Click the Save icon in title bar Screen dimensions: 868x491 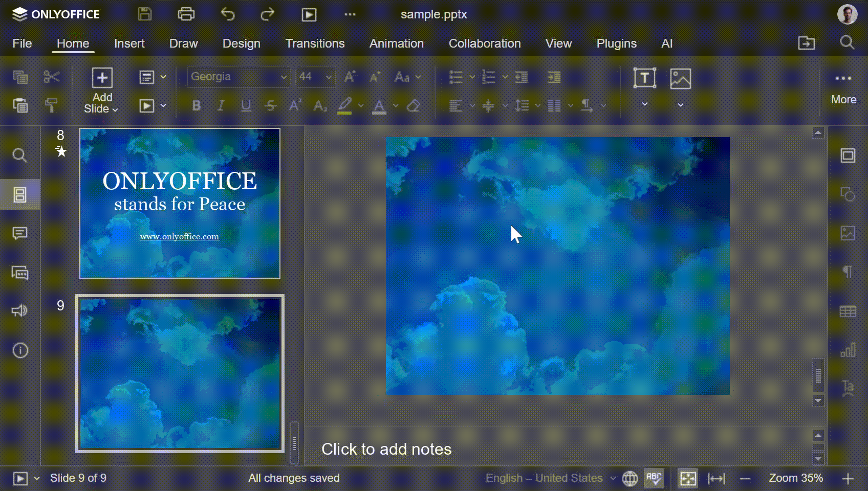click(x=145, y=14)
